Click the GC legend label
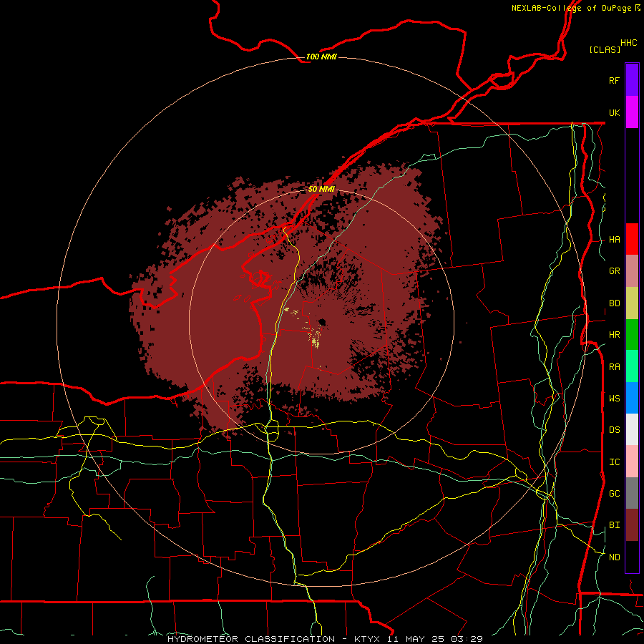Screen dimensions: 644x644 614,494
